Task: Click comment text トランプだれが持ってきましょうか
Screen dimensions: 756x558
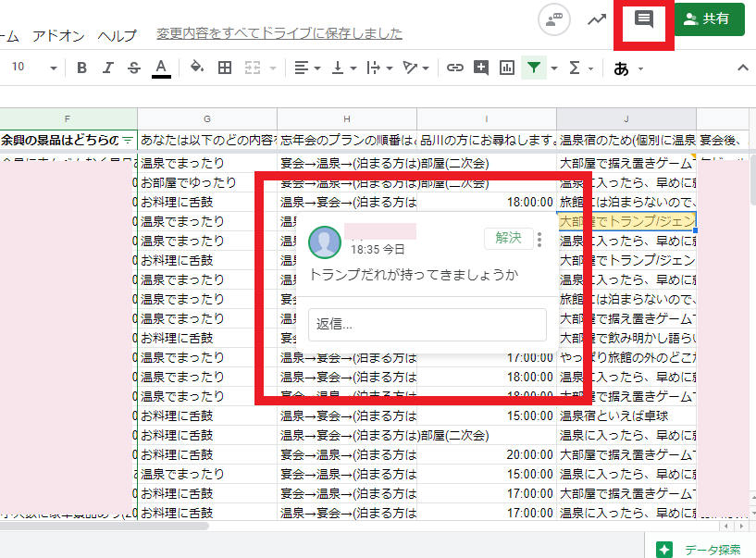Action: click(x=414, y=275)
